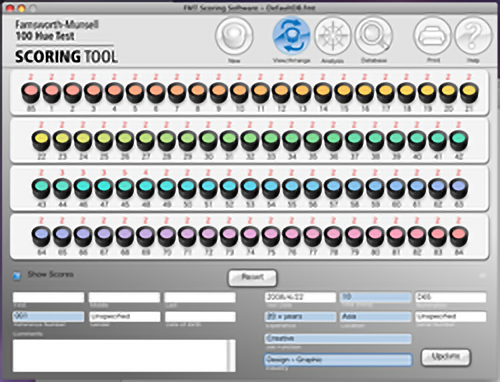Click the Reset button
This screenshot has height=382, width=500.
click(x=252, y=278)
